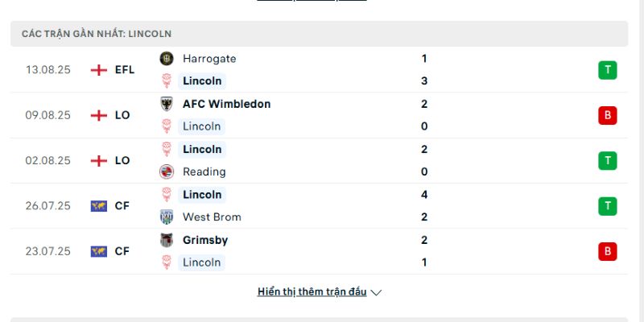The height and width of the screenshot is (322, 644).
Task: Open Hiển thị thêm trận đấu link
Action: coord(312,291)
